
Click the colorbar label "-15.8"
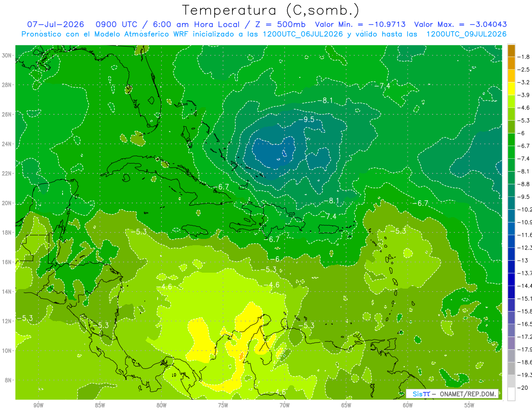(x=525, y=311)
